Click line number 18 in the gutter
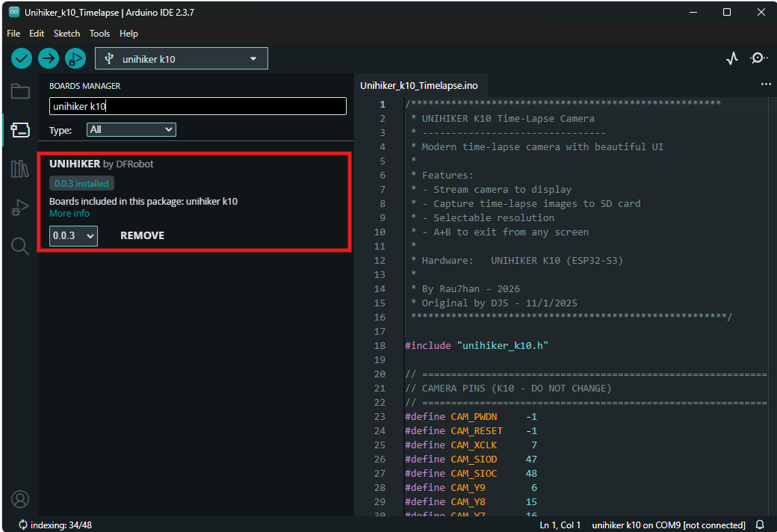The width and height of the screenshot is (777, 532). 380,346
